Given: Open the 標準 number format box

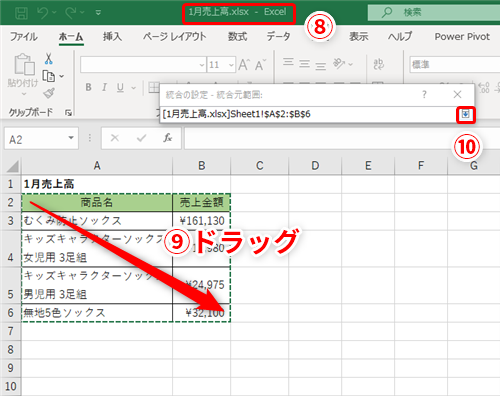Looking at the screenshot, I should pyautogui.click(x=455, y=64).
